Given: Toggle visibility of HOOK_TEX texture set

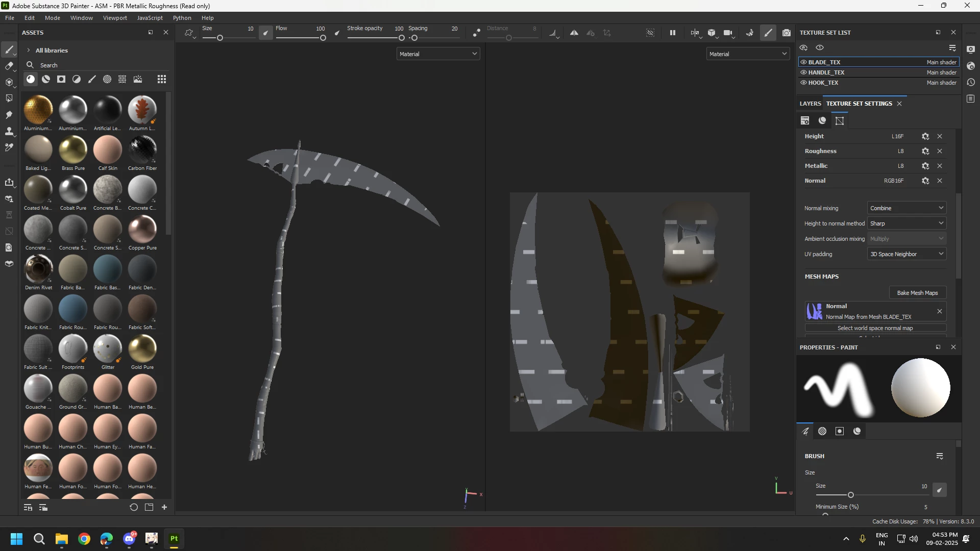Looking at the screenshot, I should pyautogui.click(x=803, y=83).
